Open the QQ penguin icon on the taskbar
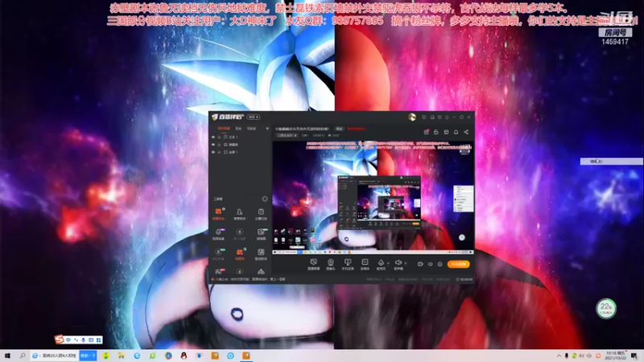Screen dimensions: 644x362 [x=184, y=356]
